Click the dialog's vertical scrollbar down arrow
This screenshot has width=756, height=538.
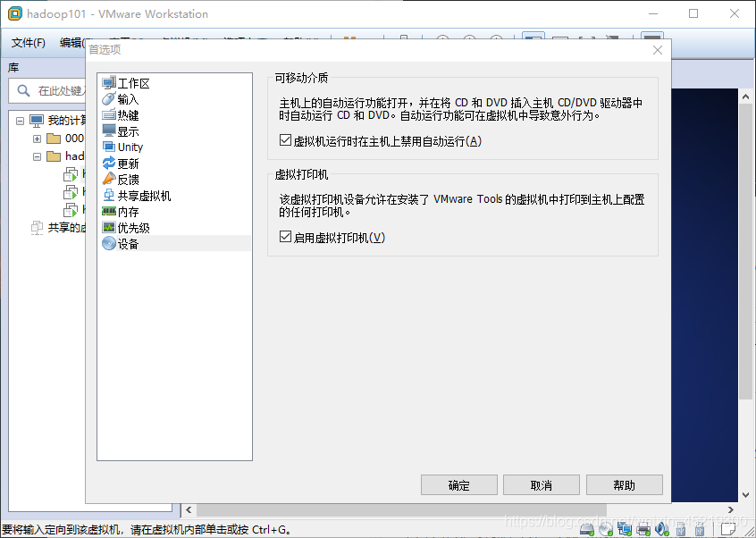point(744,493)
